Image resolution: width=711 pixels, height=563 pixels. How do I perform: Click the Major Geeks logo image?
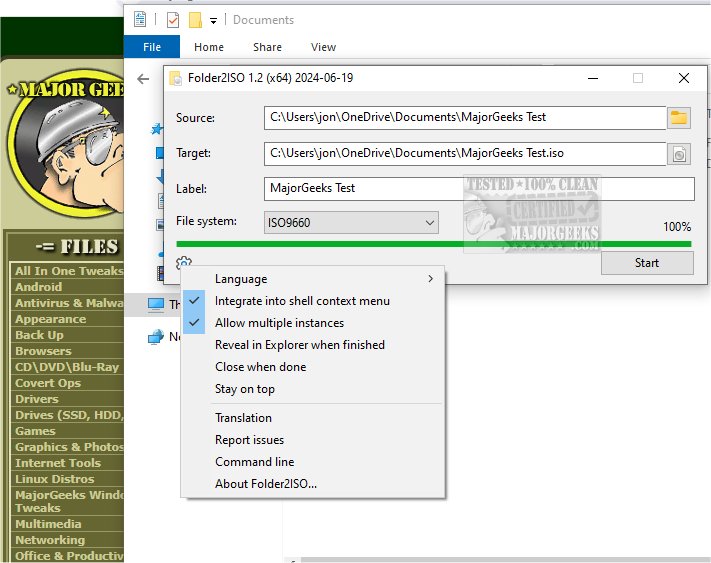pos(66,145)
